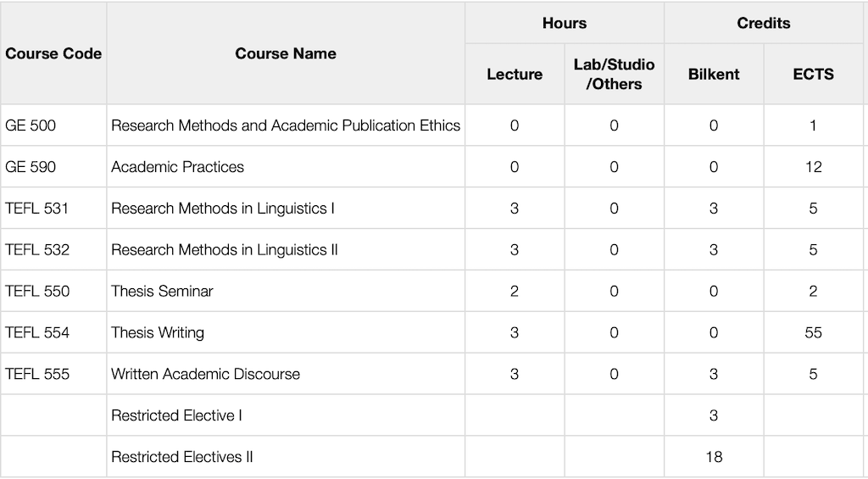Click the ECTS value 55 for Thesis Writing
Screen dimensions: 868x479
[x=813, y=332]
